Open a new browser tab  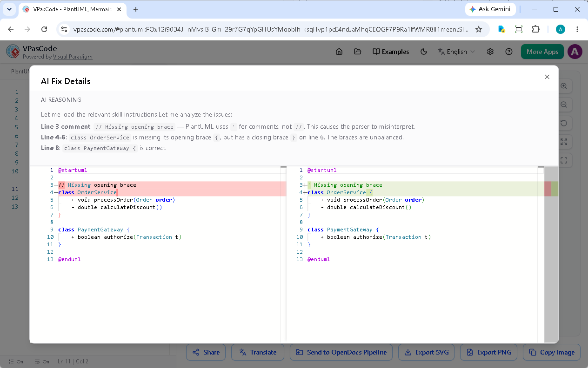[136, 9]
